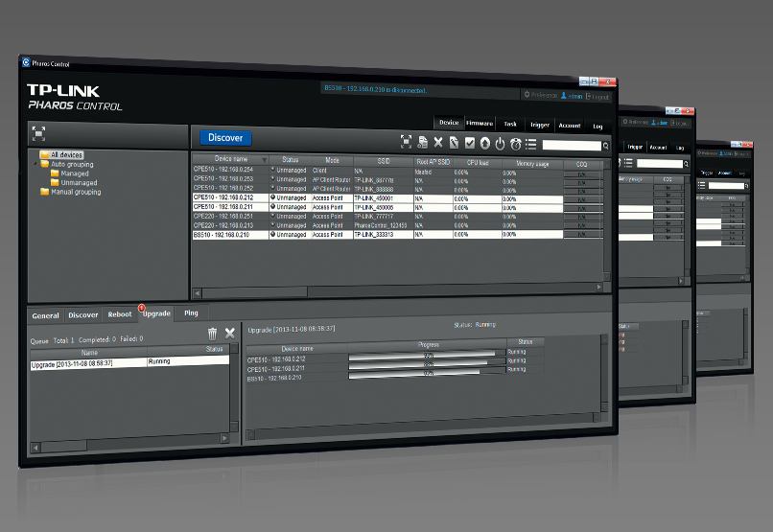Click the edit document pencil icon in the toolbar
This screenshot has height=532, width=773.
454,143
